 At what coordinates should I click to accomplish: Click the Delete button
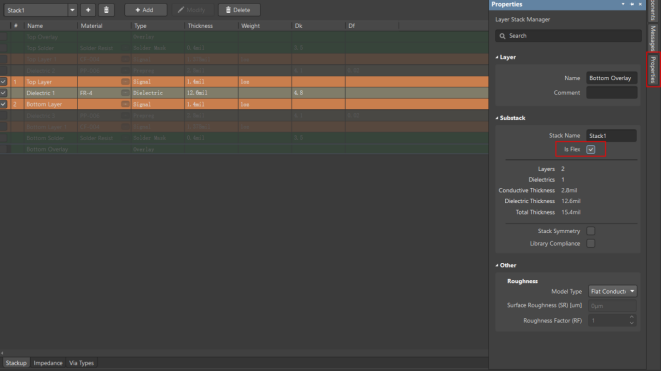tap(239, 10)
